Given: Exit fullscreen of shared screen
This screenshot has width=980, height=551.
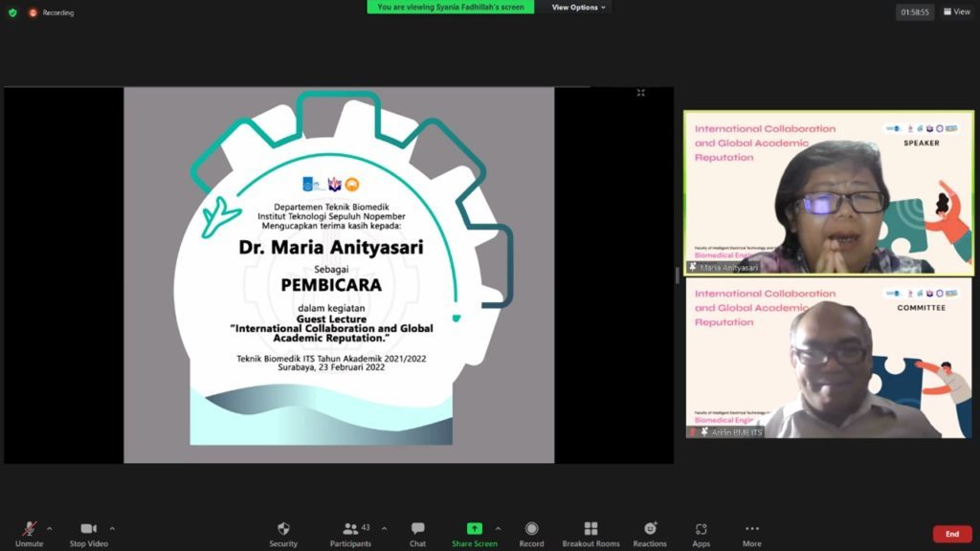Looking at the screenshot, I should pyautogui.click(x=640, y=93).
